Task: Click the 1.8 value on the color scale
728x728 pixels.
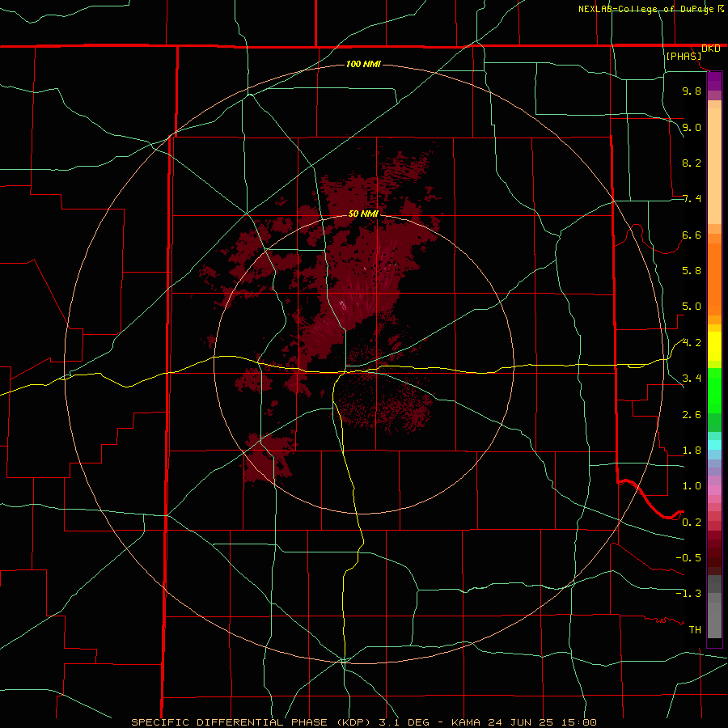Action: 692,451
